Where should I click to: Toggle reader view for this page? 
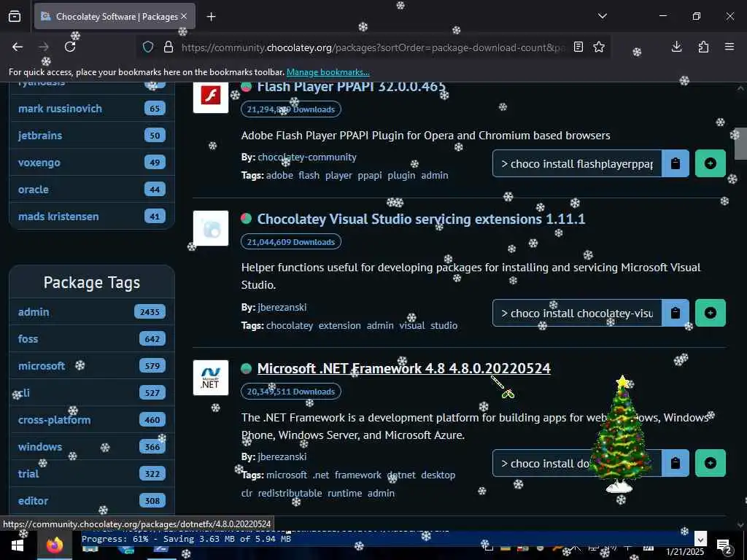tap(578, 47)
